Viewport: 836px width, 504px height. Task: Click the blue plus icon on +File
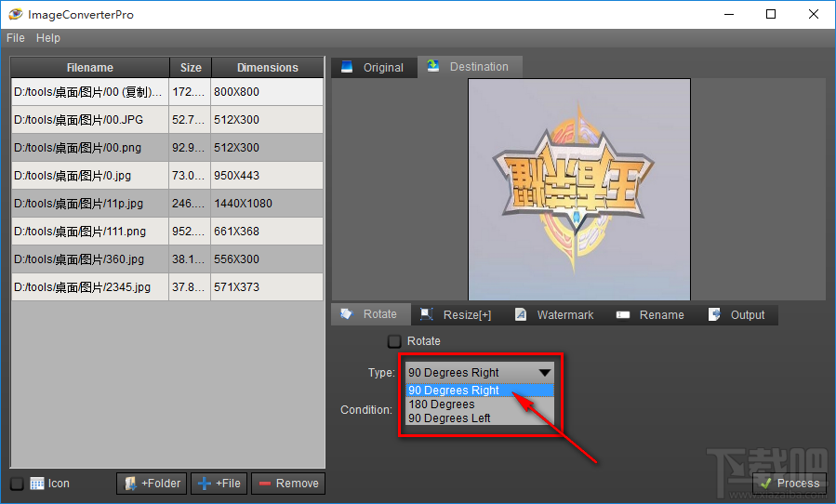point(205,484)
